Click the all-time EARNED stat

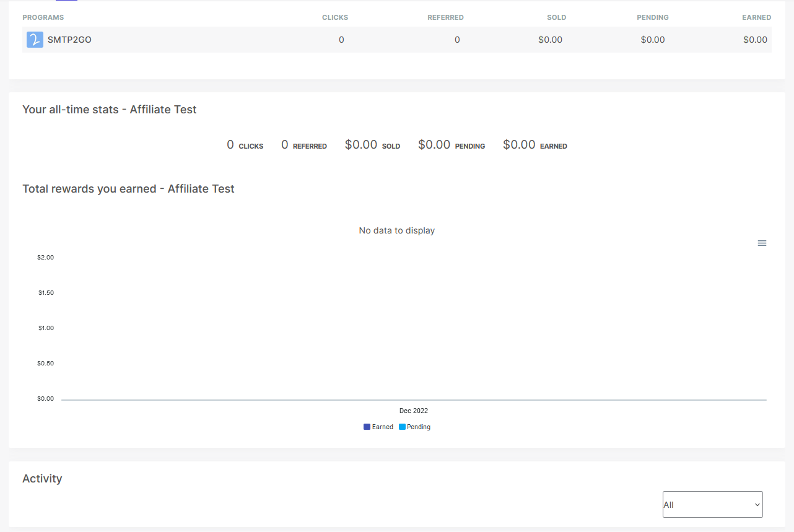tap(535, 145)
